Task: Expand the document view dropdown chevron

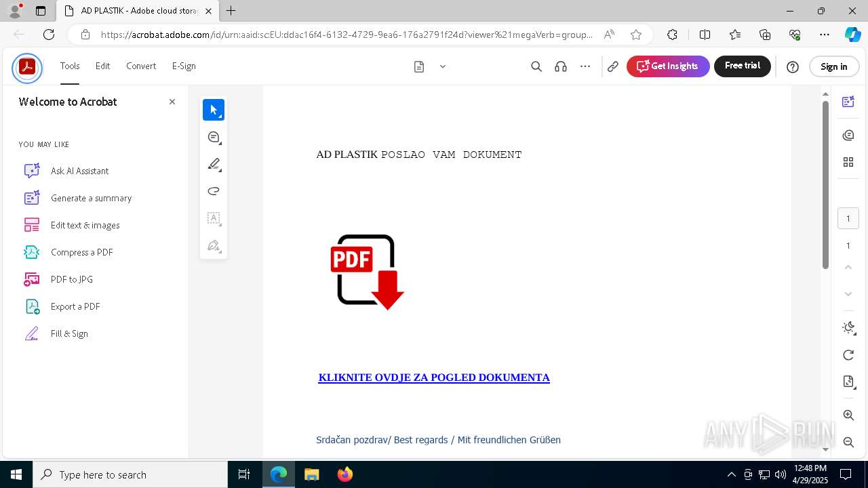Action: click(443, 66)
